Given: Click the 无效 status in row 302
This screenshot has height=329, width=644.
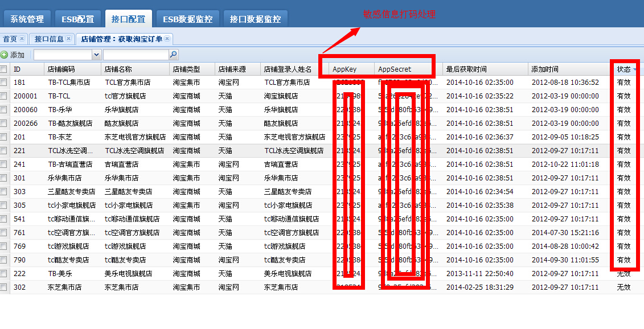Looking at the screenshot, I should 624,287.
